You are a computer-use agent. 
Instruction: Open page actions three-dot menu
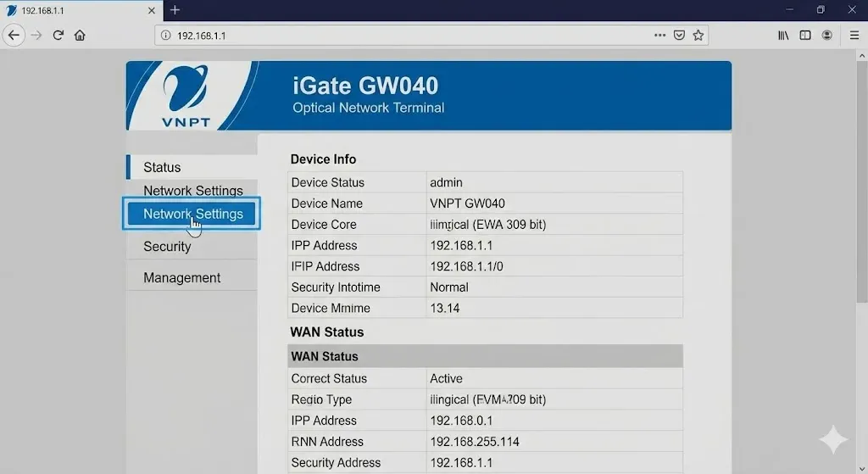pos(659,36)
